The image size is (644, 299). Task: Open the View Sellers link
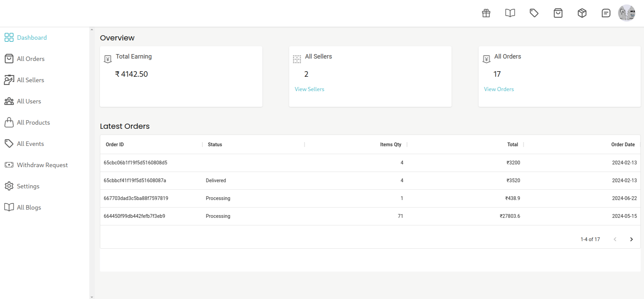tap(309, 89)
